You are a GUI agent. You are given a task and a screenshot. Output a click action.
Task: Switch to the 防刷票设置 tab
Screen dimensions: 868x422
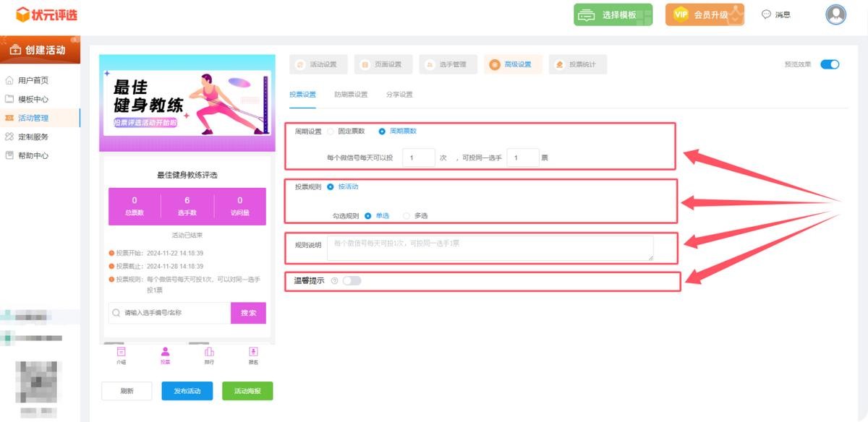tap(351, 95)
